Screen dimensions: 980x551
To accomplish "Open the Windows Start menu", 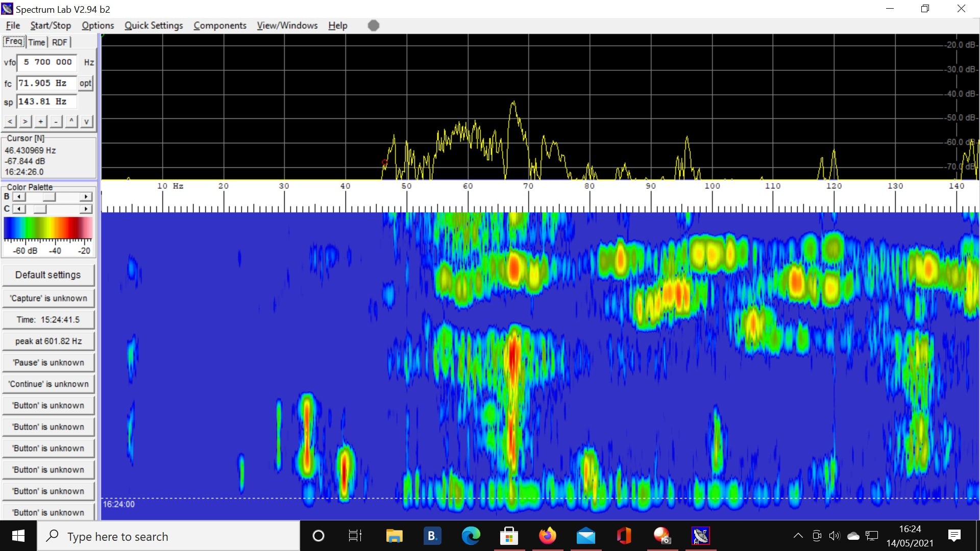I will [x=18, y=536].
